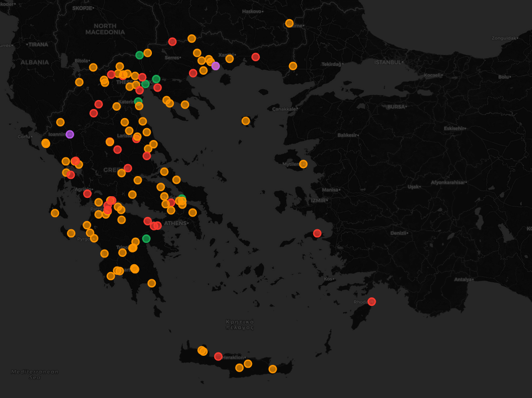The image size is (532, 398).
Task: Click the green marker near Serres
Action: click(138, 55)
